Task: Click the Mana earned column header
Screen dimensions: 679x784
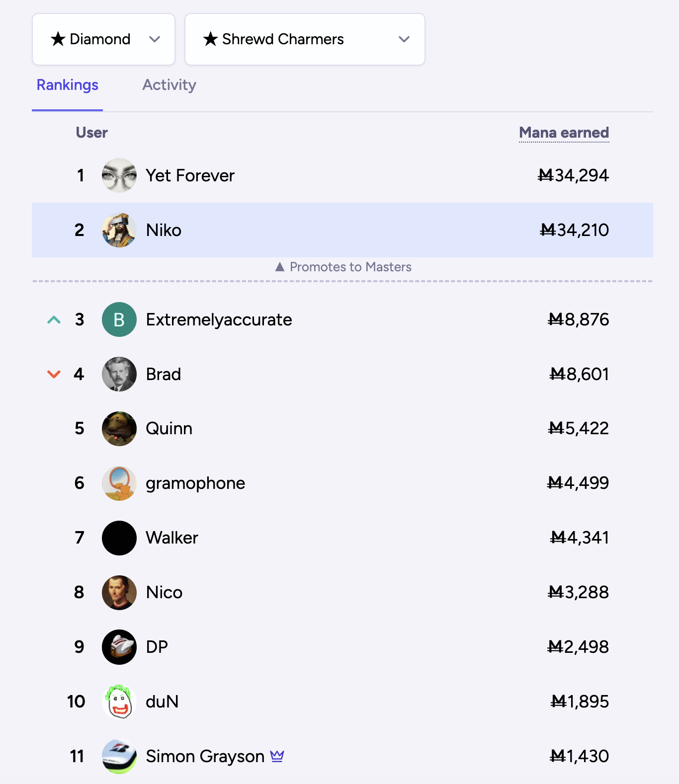Action: pos(564,133)
